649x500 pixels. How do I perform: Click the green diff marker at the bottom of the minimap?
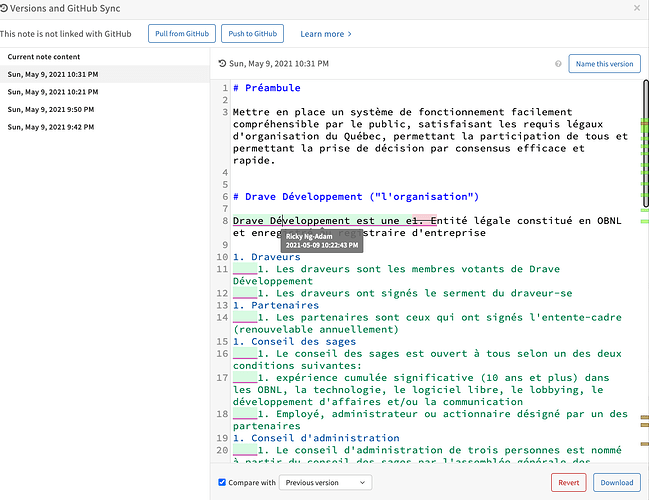644,221
